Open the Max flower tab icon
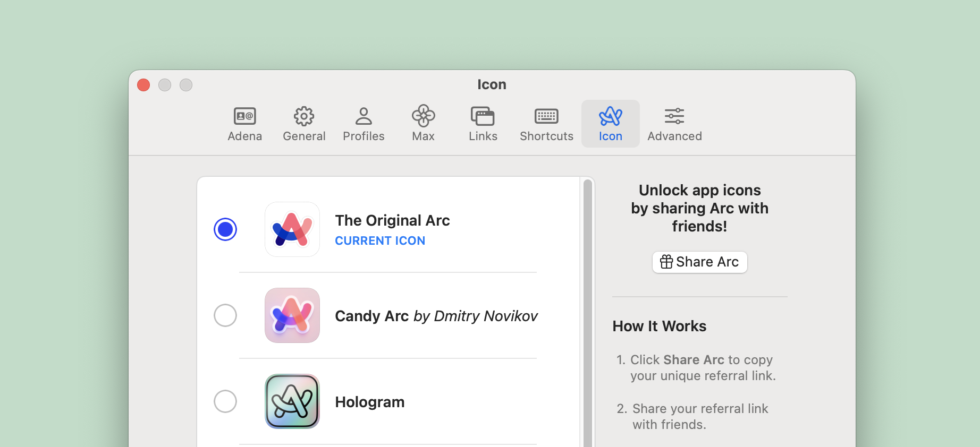The height and width of the screenshot is (447, 980). 424,116
